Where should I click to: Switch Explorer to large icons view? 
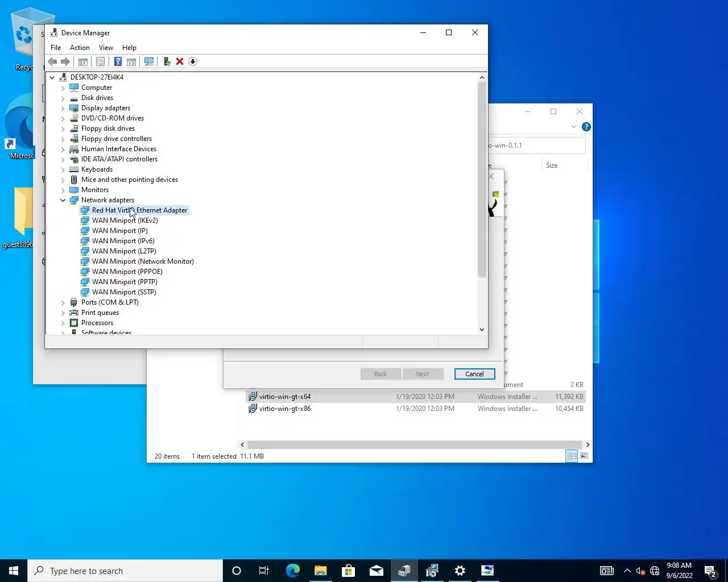coord(584,456)
